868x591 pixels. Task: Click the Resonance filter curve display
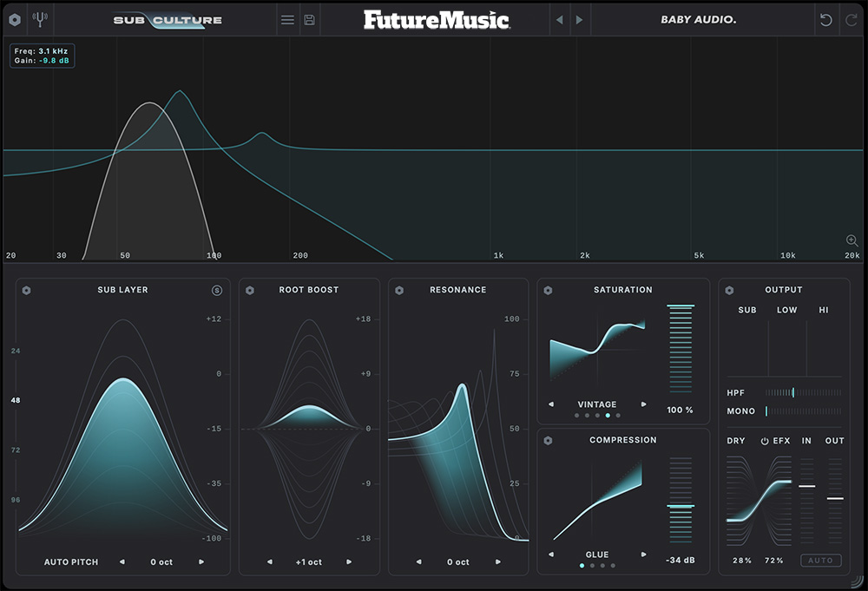pyautogui.click(x=457, y=435)
